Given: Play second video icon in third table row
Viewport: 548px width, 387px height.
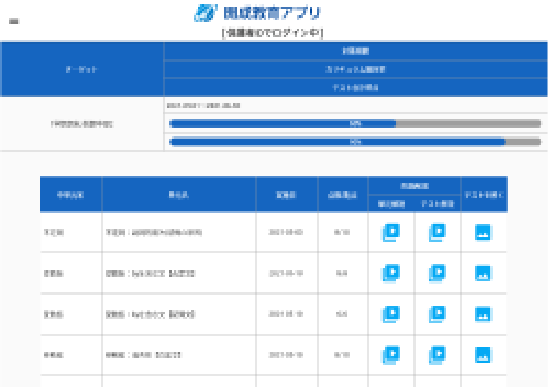Looking at the screenshot, I should click(x=437, y=314).
